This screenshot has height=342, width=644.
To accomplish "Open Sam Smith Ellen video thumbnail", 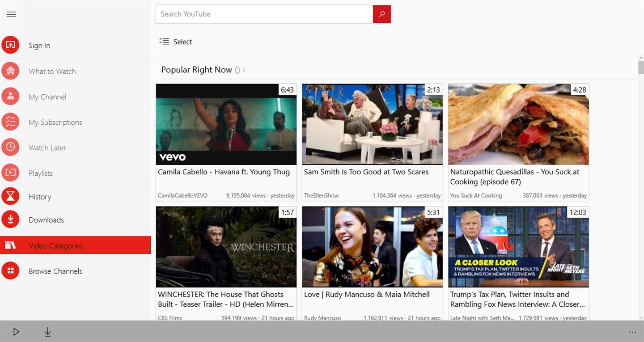I will tap(373, 124).
